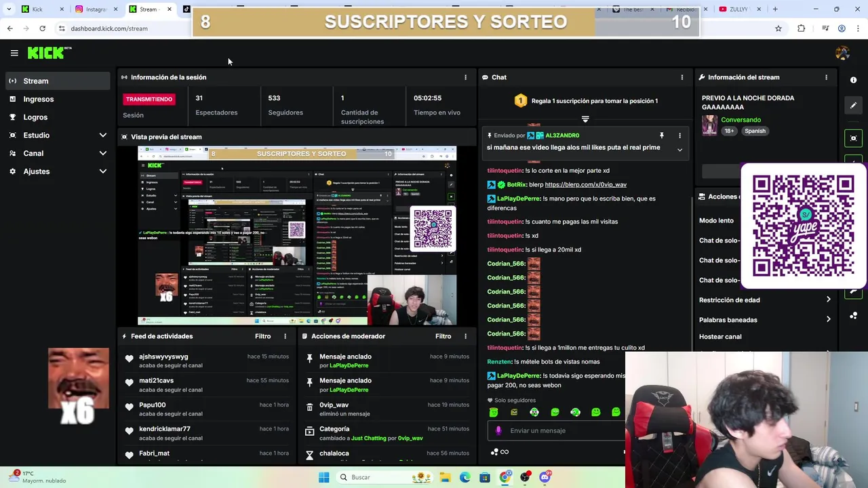Open options menu of Información del stream panel
This screenshot has width=868, height=488.
pyautogui.click(x=826, y=77)
